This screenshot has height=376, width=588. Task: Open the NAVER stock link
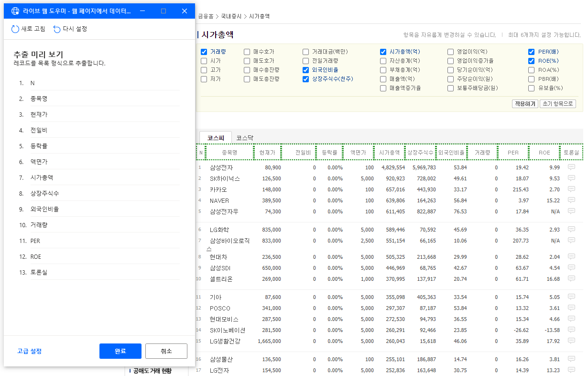pyautogui.click(x=219, y=200)
